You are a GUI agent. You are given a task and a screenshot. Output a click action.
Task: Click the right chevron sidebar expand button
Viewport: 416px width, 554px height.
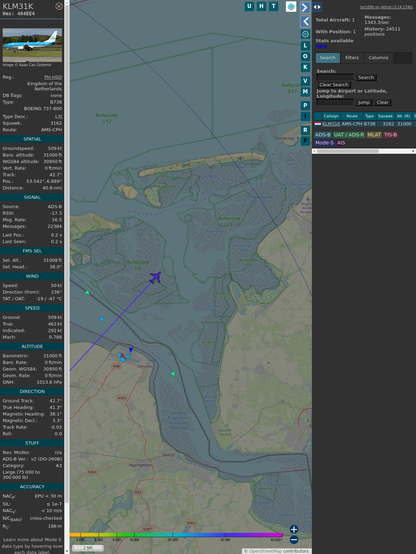[x=305, y=7]
